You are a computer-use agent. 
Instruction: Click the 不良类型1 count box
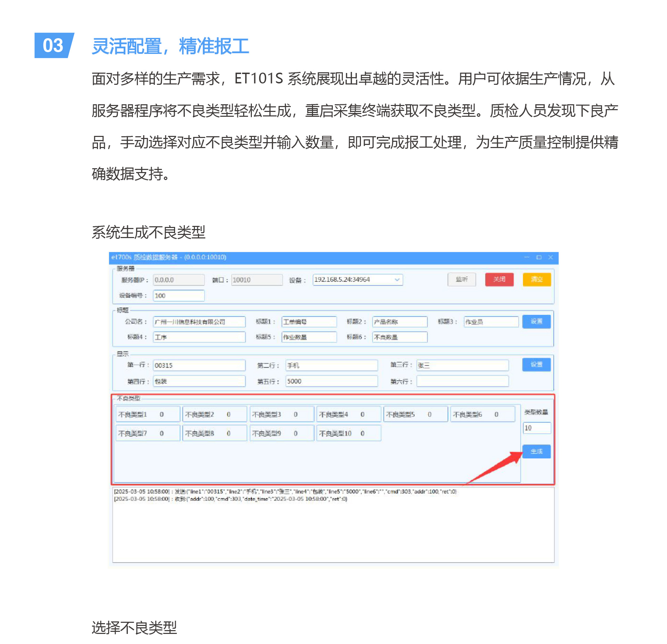pyautogui.click(x=148, y=414)
